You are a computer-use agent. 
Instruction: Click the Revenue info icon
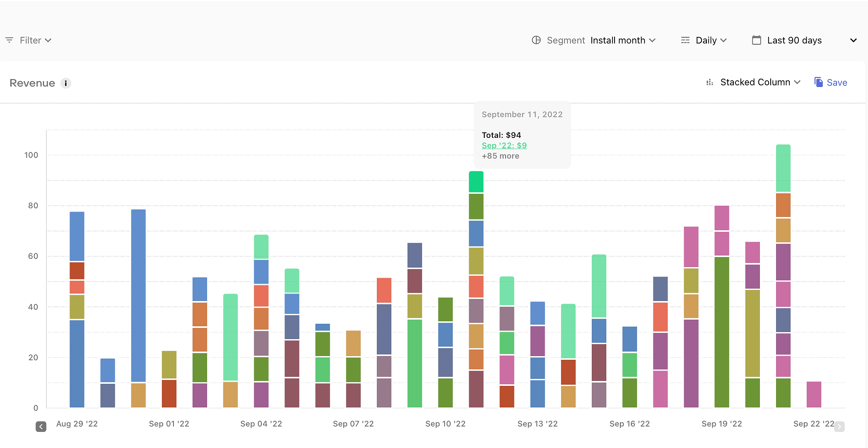coord(66,83)
